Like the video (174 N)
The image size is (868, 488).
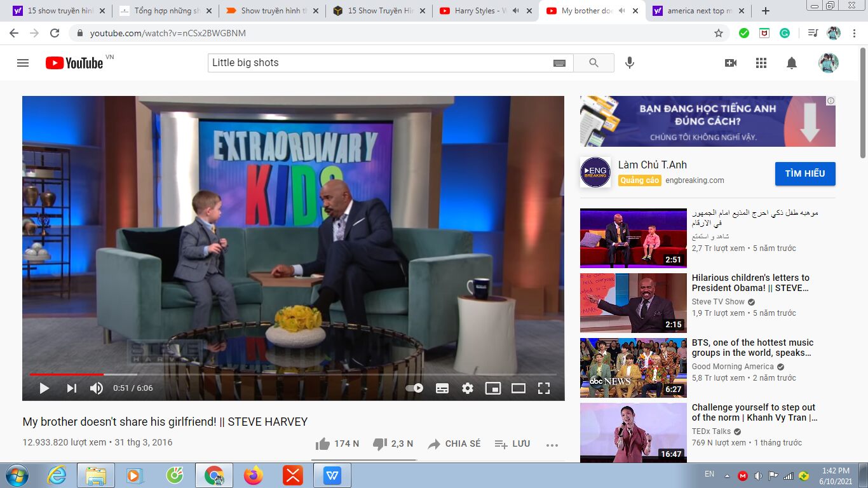tap(337, 444)
